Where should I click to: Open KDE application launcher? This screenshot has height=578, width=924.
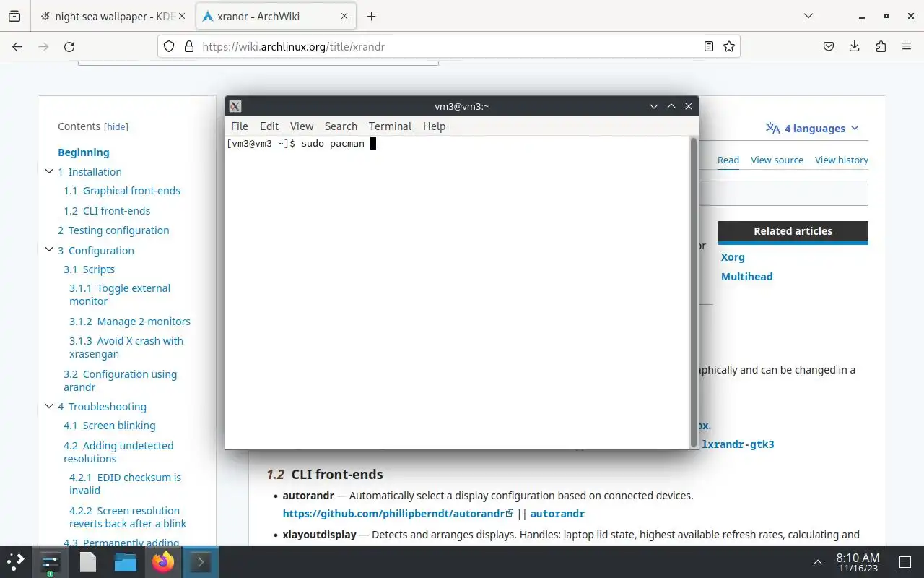[x=16, y=561]
